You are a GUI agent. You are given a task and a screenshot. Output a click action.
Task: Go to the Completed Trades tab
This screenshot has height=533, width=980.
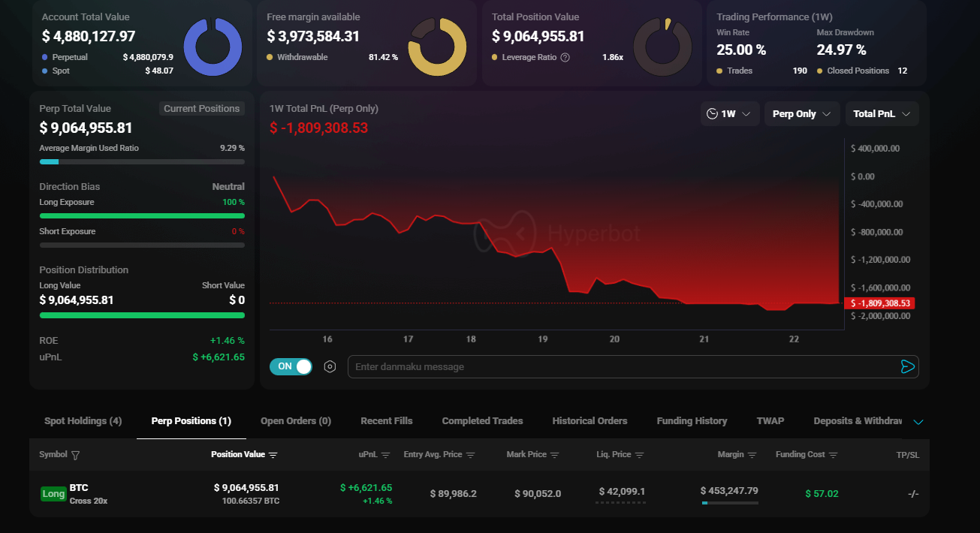pyautogui.click(x=482, y=421)
